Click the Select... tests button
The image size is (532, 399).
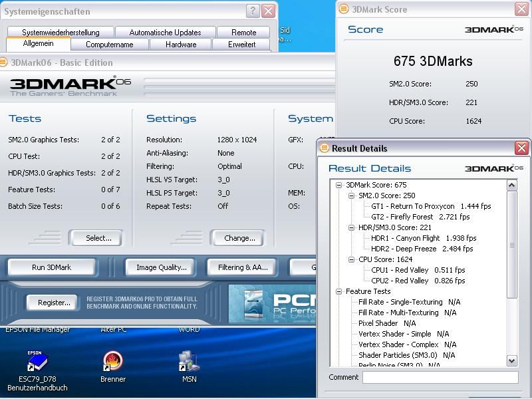coord(96,238)
